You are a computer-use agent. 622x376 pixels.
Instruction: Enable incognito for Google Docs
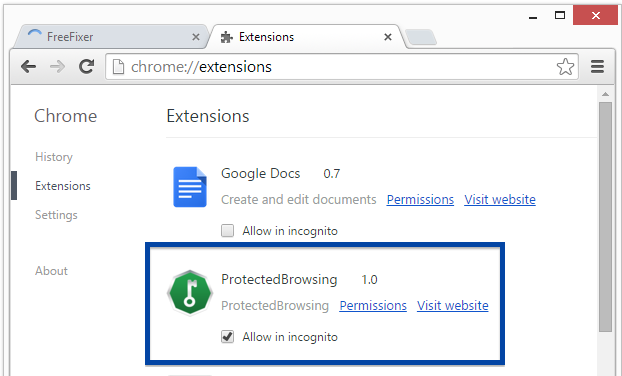227,230
